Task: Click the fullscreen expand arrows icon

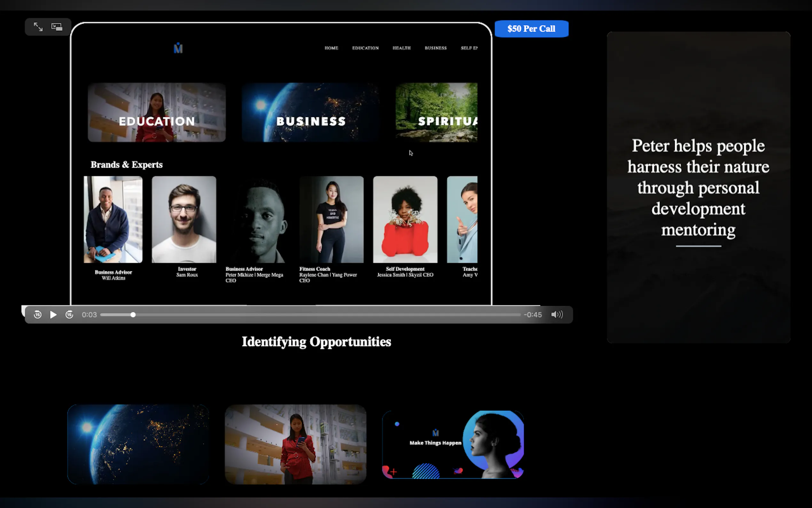Action: coord(38,27)
